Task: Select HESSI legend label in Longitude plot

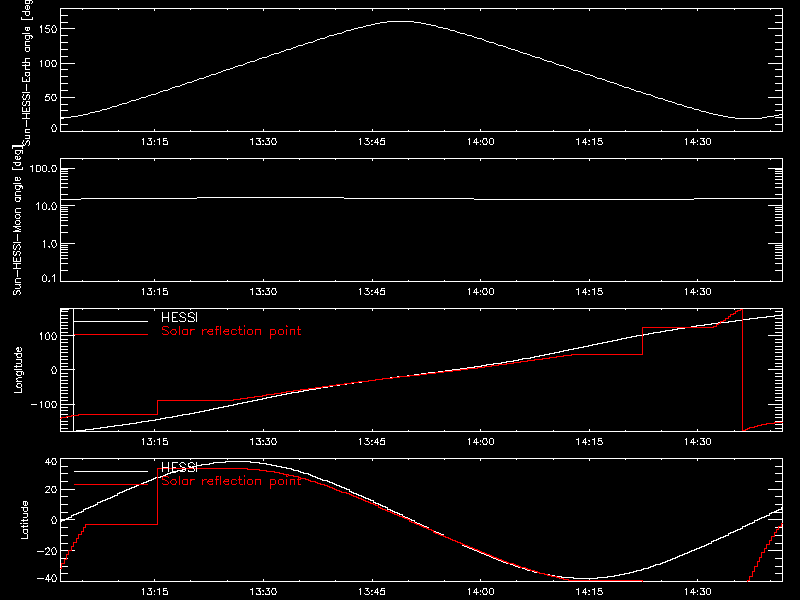Action: click(179, 317)
